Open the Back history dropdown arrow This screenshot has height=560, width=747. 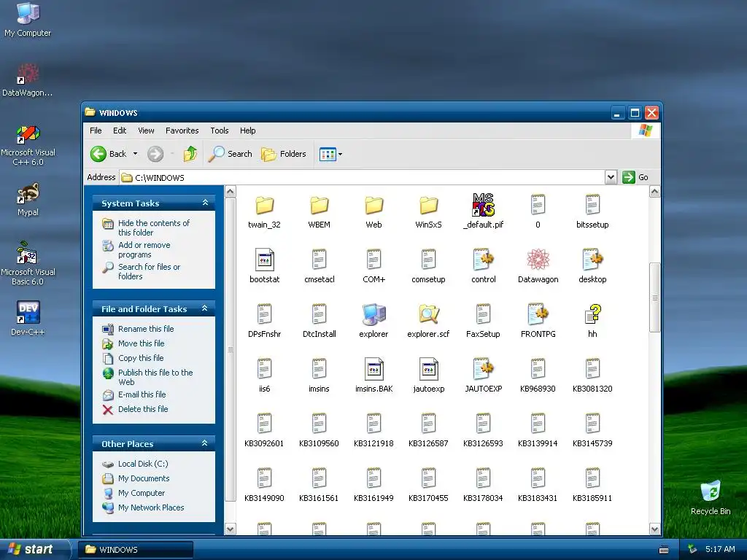point(135,154)
